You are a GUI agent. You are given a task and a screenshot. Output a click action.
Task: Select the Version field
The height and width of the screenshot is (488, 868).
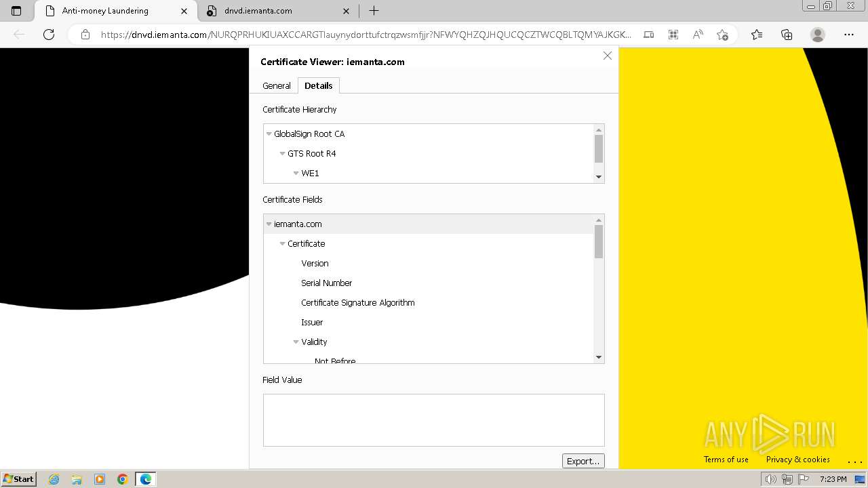[x=315, y=264]
